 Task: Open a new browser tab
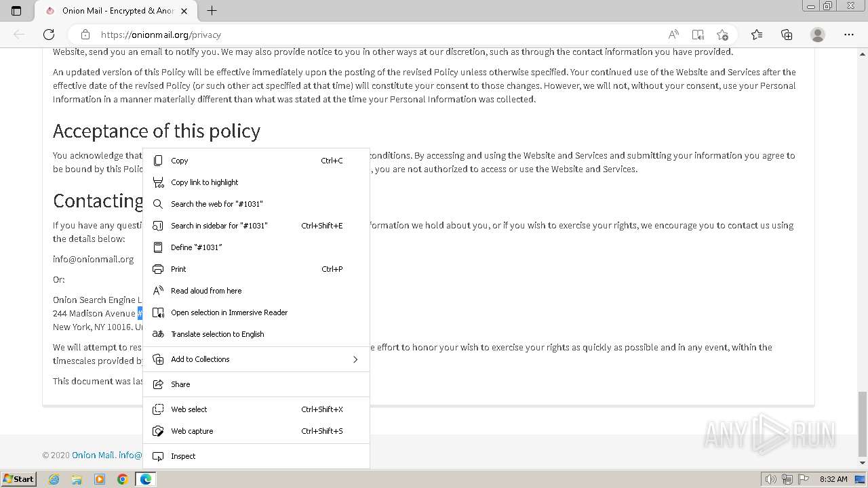coord(212,11)
